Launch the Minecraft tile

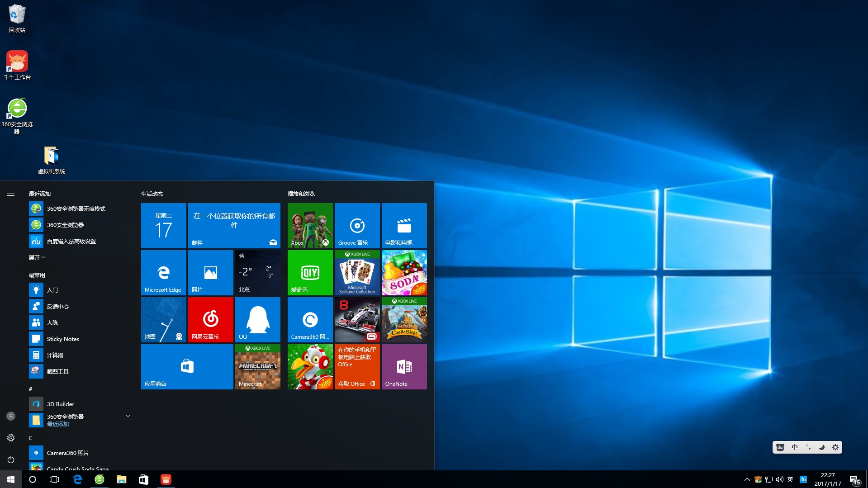[258, 367]
